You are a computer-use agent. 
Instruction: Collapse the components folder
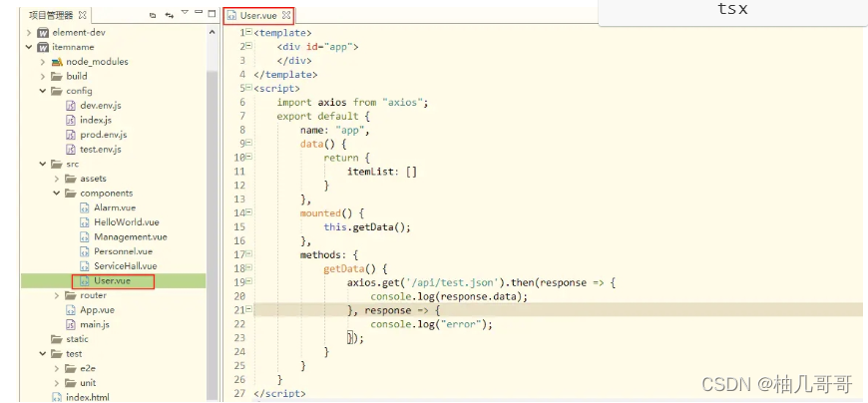point(57,194)
